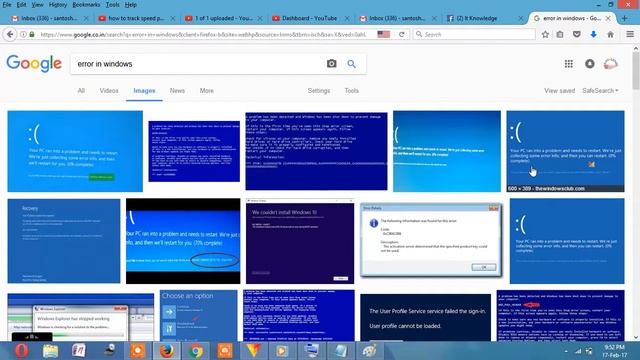Viewport: 640px width, 360px height.
Task: Click the Pocket save icon
Action: (576, 35)
